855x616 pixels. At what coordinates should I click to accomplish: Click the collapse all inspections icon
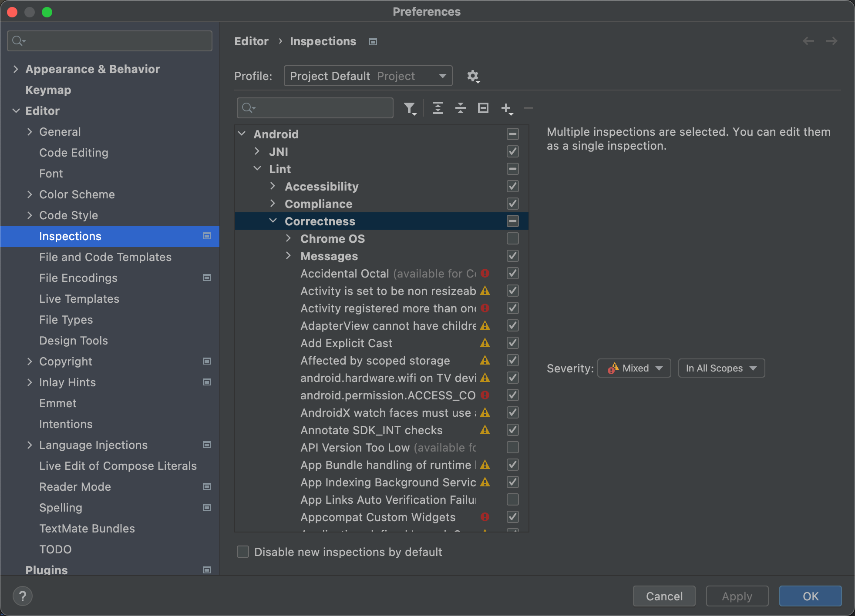coord(461,108)
